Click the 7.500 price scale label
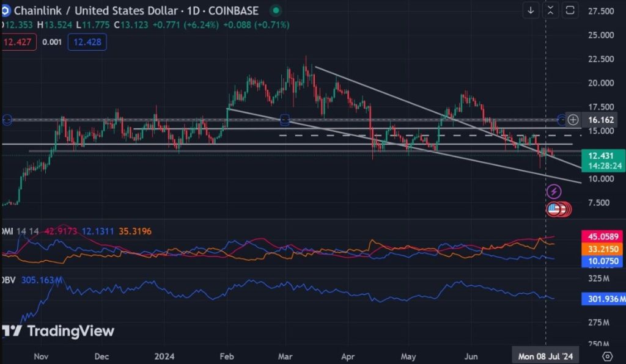The height and width of the screenshot is (364, 626). pos(598,203)
